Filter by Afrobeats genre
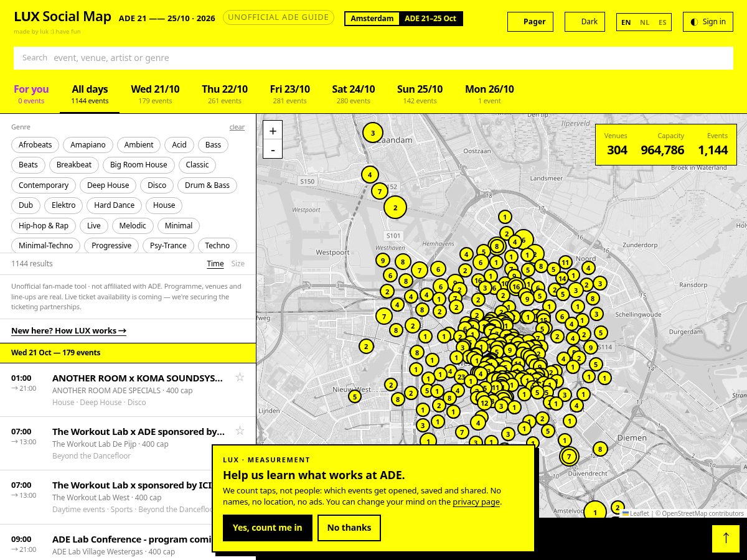The image size is (747, 560). 35,145
